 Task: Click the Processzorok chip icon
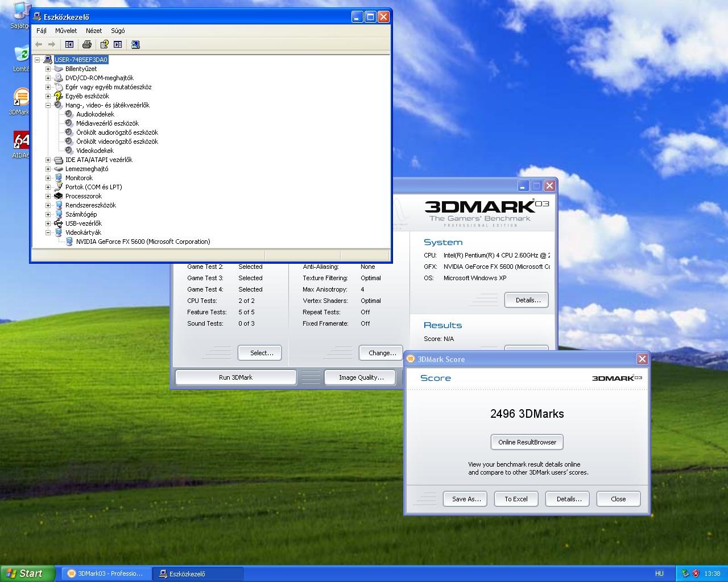58,196
